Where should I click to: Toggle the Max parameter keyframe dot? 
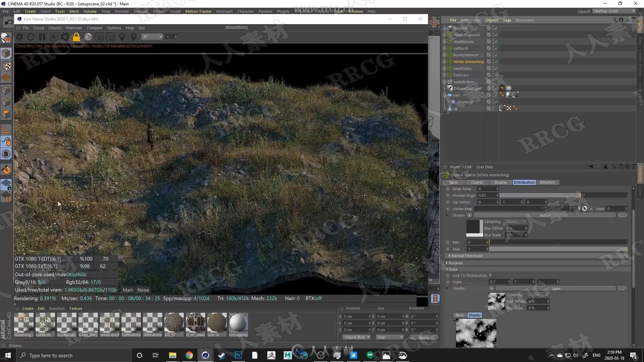(448, 249)
